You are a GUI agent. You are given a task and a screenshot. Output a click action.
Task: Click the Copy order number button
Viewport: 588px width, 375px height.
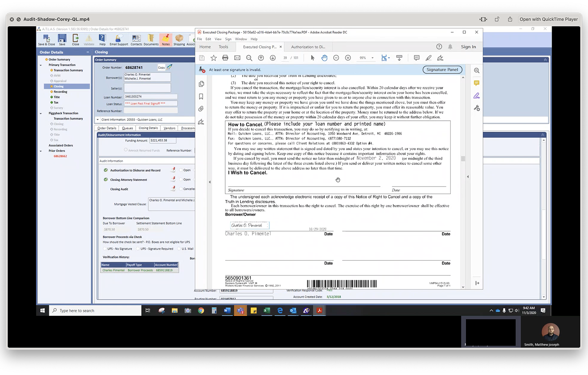(x=162, y=67)
